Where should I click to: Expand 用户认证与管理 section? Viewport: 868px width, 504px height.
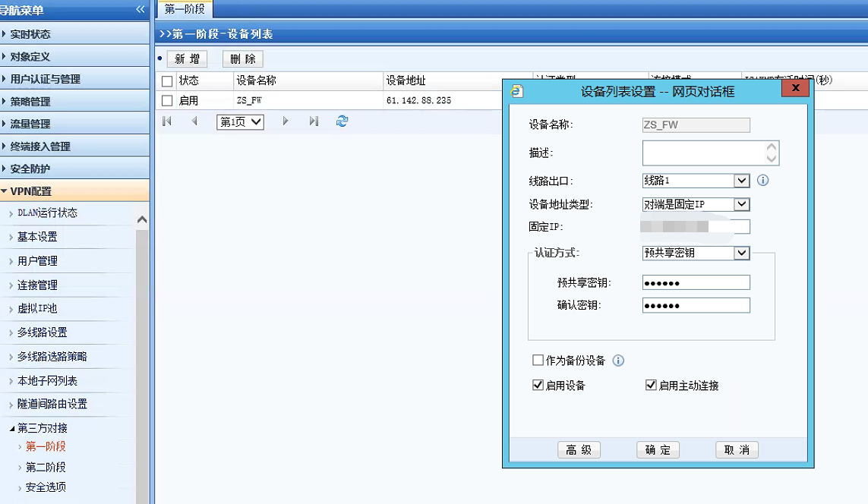click(74, 79)
